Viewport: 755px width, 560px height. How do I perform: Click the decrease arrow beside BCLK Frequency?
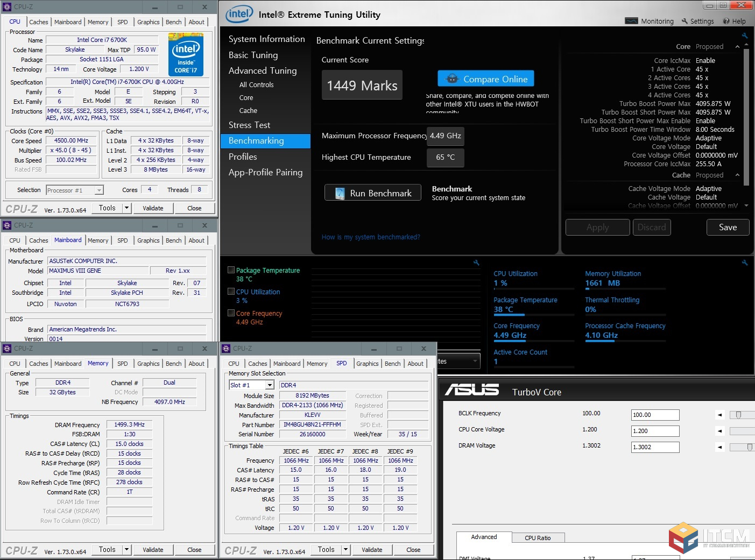(x=719, y=415)
